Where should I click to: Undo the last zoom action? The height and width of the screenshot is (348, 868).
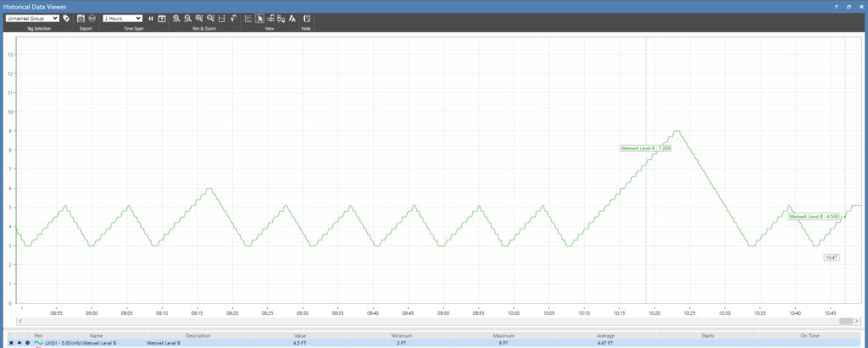pos(234,19)
